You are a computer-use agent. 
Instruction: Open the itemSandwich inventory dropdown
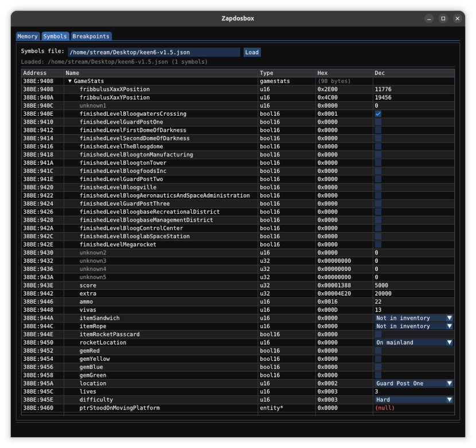414,318
